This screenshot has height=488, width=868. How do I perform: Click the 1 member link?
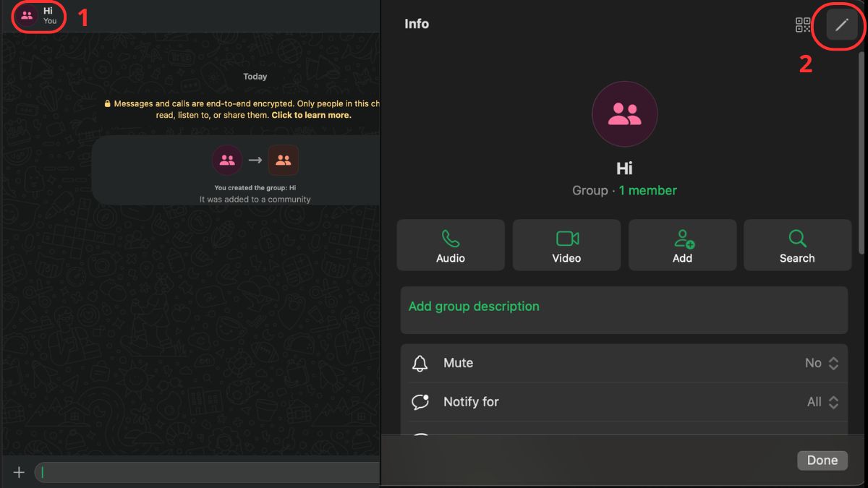[x=648, y=191]
